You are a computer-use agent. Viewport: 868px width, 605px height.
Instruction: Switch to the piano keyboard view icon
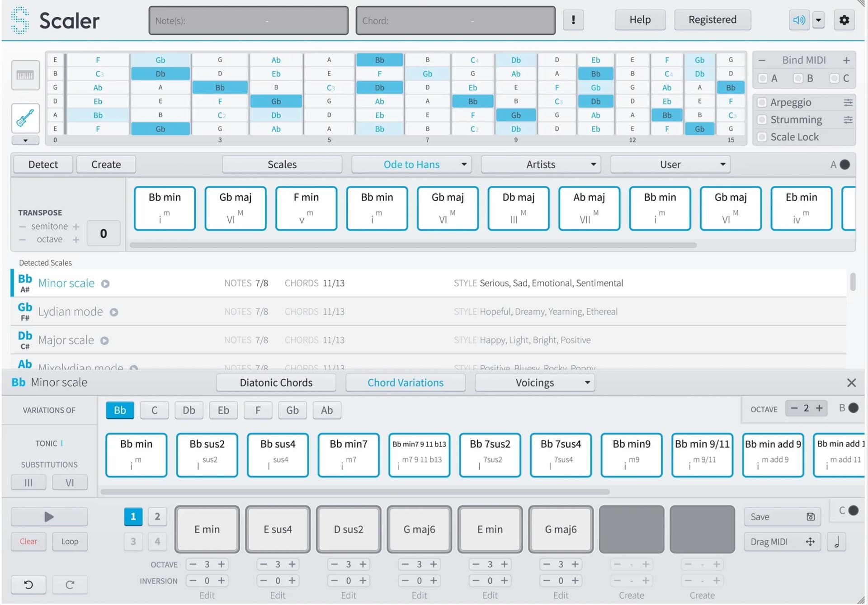(25, 75)
